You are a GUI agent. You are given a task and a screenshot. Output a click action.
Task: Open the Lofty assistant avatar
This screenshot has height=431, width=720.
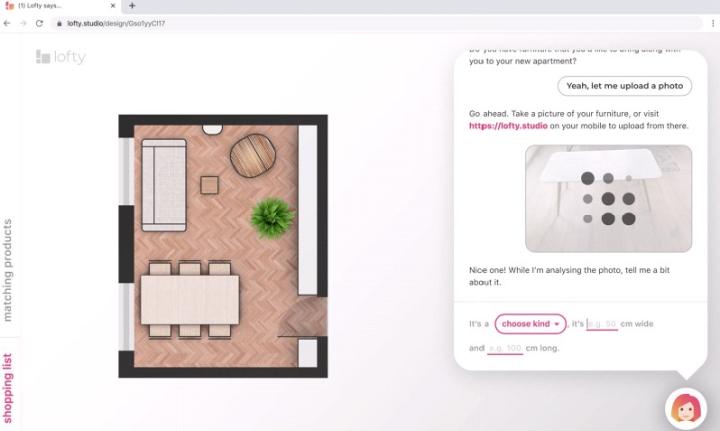point(686,408)
